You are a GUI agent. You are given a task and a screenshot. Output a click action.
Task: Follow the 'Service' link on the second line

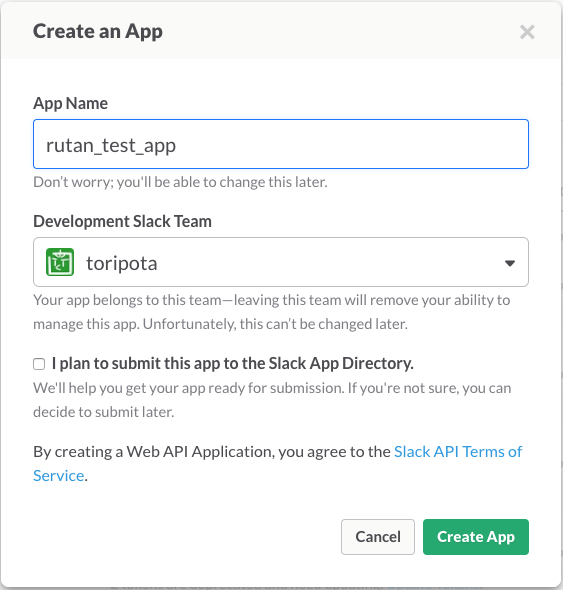coord(58,476)
